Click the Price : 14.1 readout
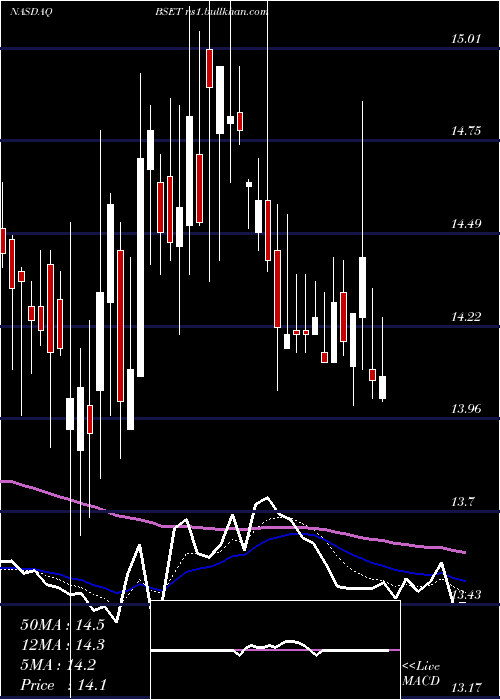500x700 pixels. click(x=62, y=684)
